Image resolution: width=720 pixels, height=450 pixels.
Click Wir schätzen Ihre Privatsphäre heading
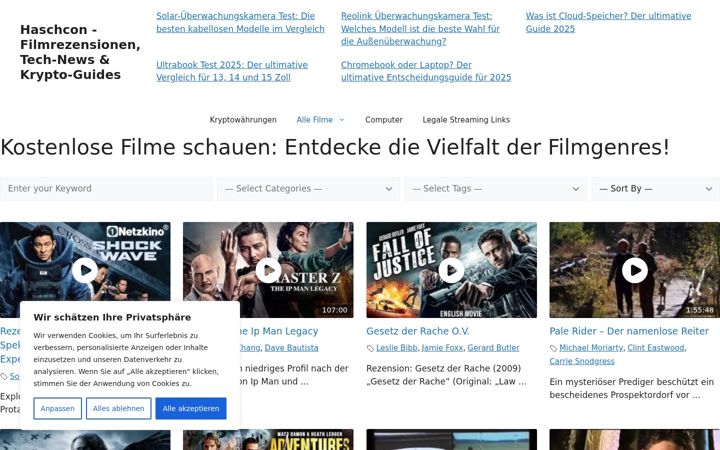tap(112, 317)
